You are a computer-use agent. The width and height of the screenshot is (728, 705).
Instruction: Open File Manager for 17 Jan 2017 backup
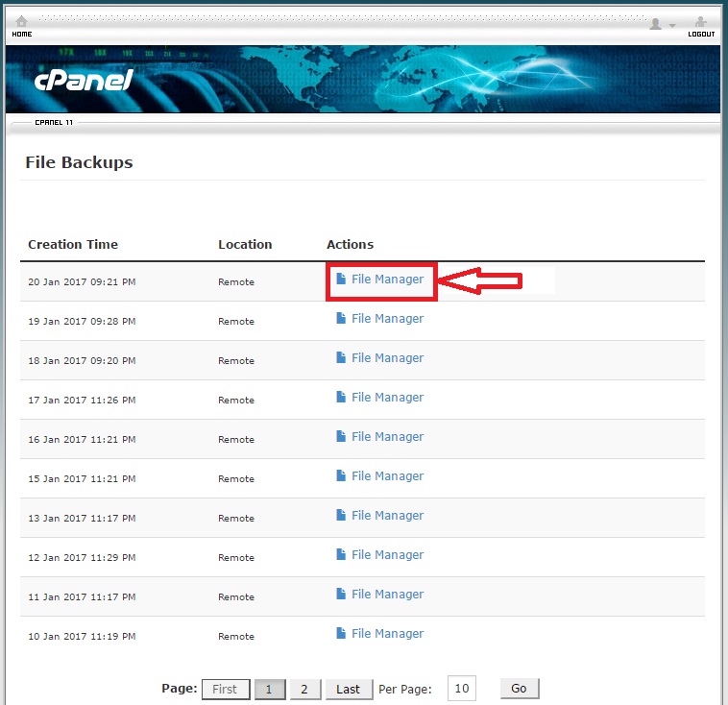coord(379,398)
